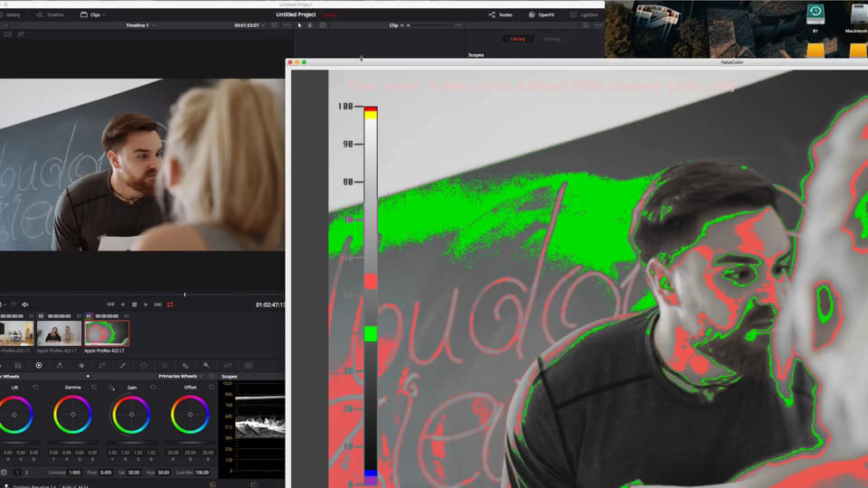Mute the viewer audio speaker icon

(25, 305)
